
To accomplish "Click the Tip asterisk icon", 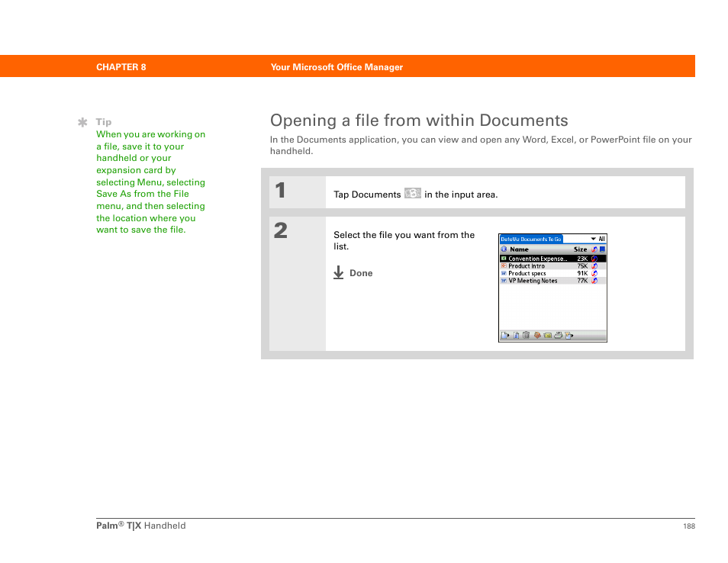I will click(x=82, y=122).
